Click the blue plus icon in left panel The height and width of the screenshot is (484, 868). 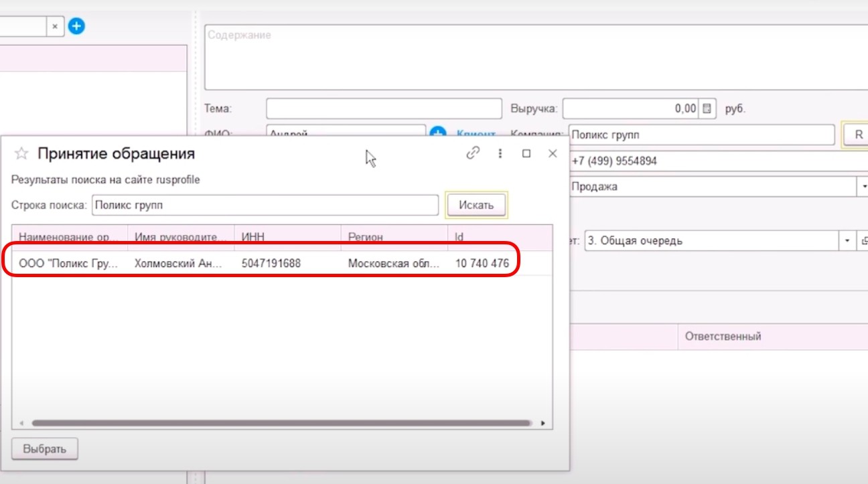(x=76, y=27)
